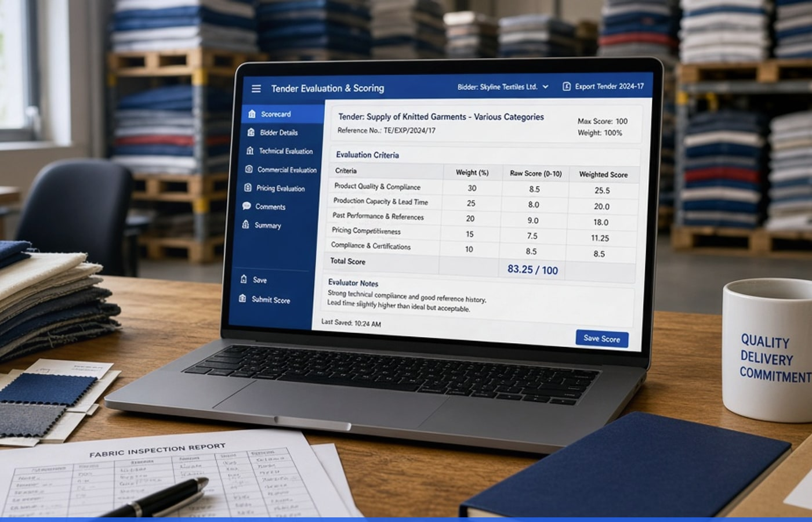Select Pricing Competitiveness raw score 7.5
The width and height of the screenshot is (812, 522).
click(x=532, y=236)
